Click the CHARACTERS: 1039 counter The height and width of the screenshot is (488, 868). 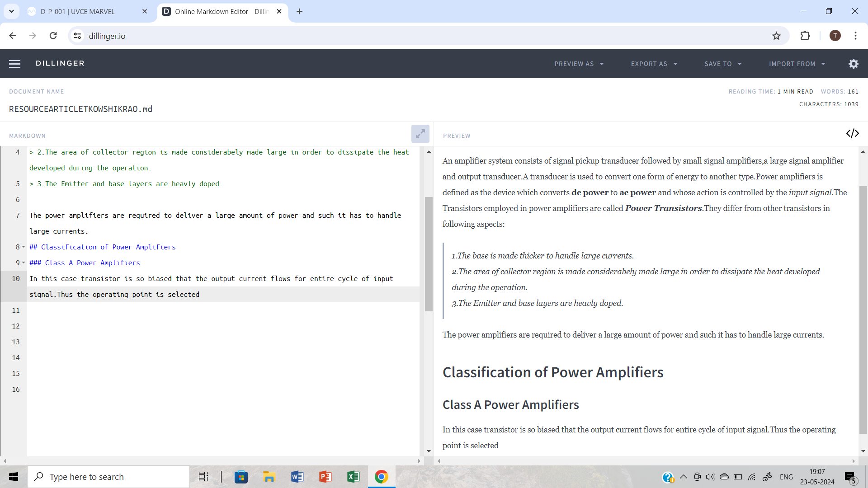click(x=829, y=104)
